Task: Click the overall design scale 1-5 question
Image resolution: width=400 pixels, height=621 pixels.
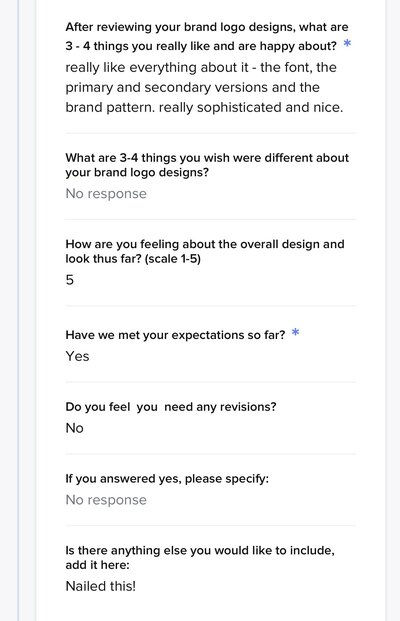Action: pyautogui.click(x=205, y=251)
